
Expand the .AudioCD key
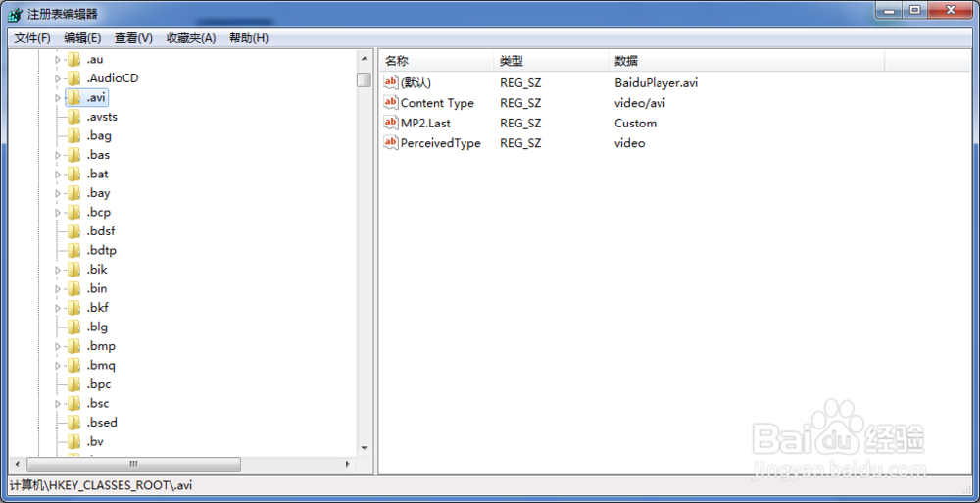[x=58, y=78]
